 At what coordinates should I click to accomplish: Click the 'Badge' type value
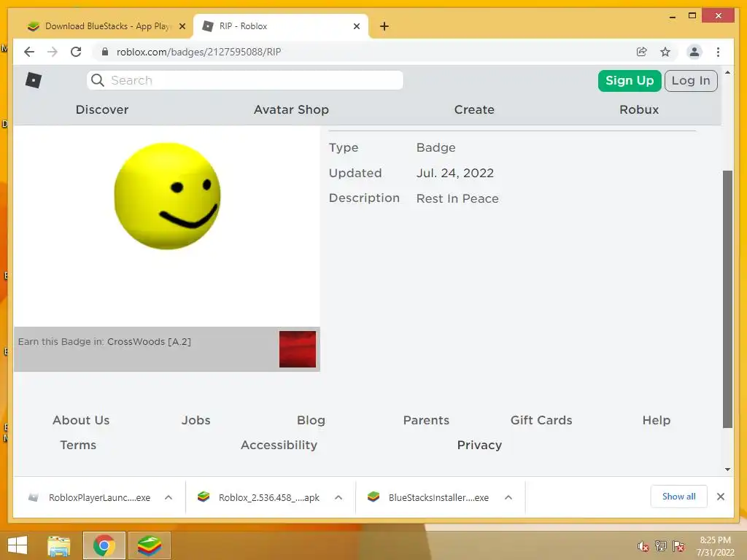(x=436, y=147)
